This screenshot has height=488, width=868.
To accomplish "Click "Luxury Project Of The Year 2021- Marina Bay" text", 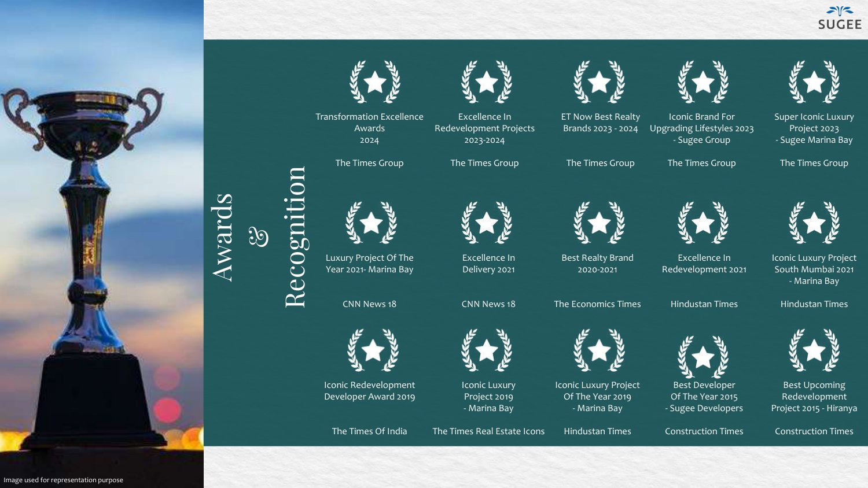I will 369,264.
